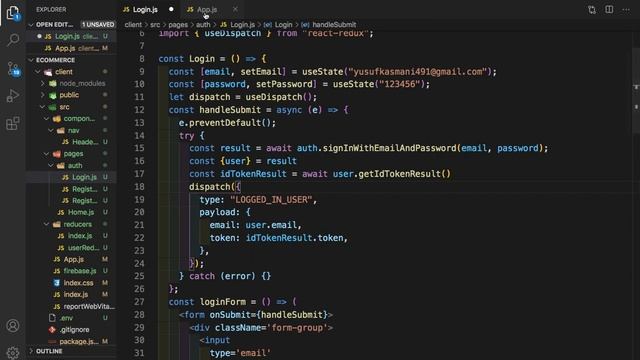The image size is (640, 360).
Task: Expand the public folder
Action: 43,95
